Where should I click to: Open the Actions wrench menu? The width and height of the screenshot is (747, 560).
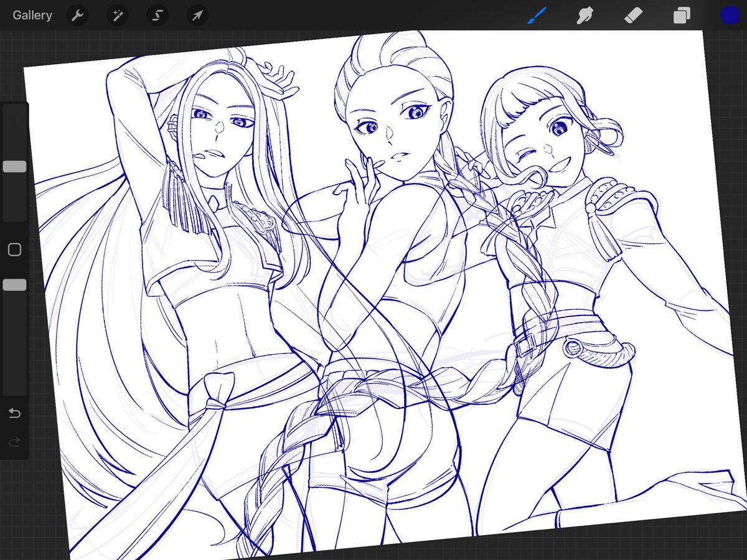click(x=77, y=16)
